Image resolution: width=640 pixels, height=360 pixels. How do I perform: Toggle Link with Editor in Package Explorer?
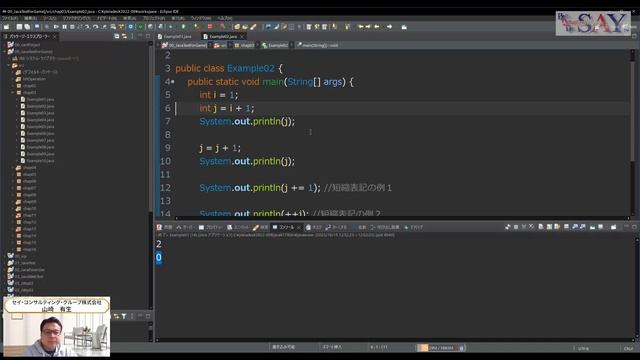pos(124,36)
